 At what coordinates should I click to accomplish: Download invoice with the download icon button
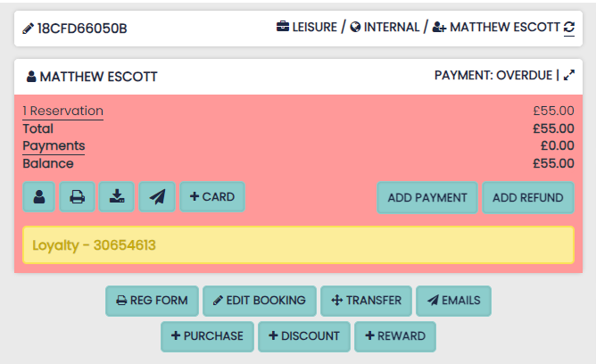pyautogui.click(x=117, y=197)
